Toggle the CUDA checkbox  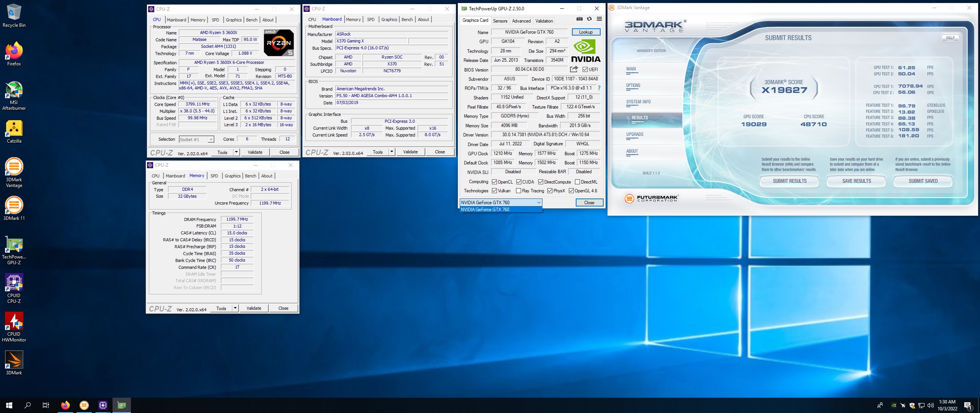[x=519, y=182]
